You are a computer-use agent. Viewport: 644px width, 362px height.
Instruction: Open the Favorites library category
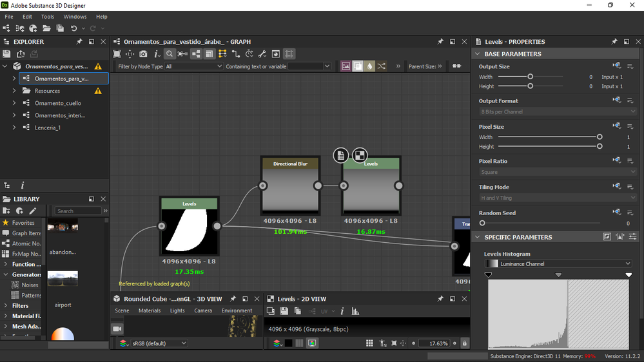click(23, 223)
